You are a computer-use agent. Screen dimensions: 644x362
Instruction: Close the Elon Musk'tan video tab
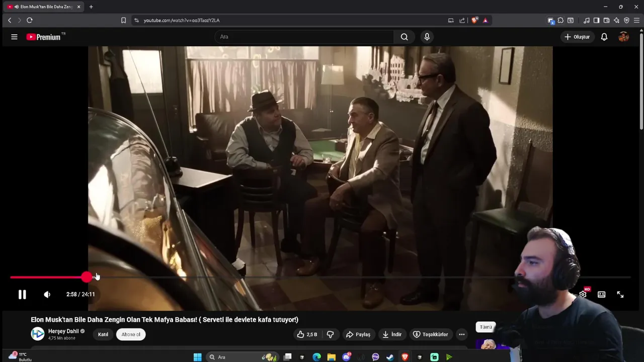(x=78, y=7)
